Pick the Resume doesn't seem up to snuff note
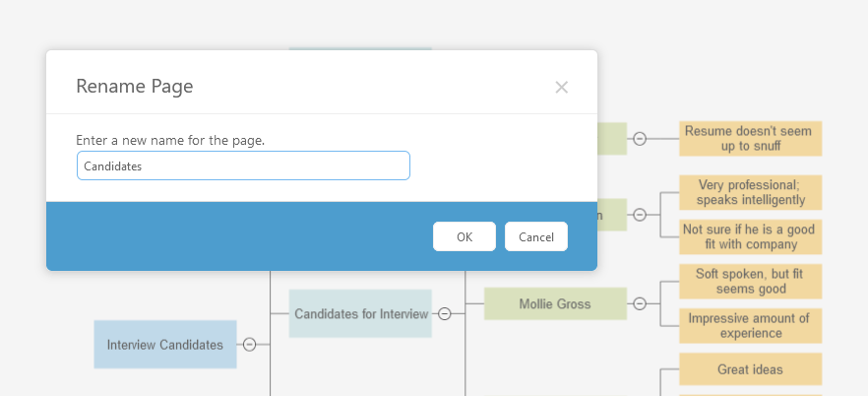This screenshot has width=868, height=396. 751,138
